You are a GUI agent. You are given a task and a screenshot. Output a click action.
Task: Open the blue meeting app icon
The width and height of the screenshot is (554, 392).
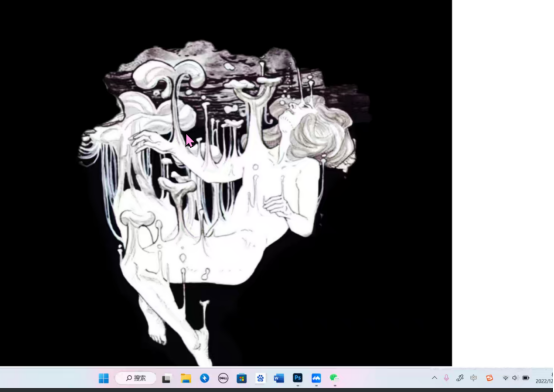point(316,378)
